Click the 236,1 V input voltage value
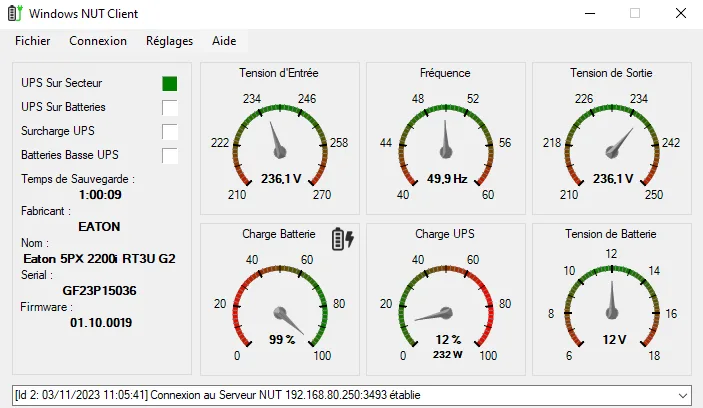The height and width of the screenshot is (408, 703). coord(281,179)
